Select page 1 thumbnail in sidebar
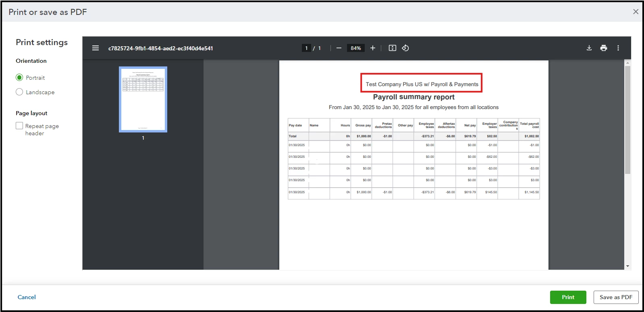 [143, 99]
